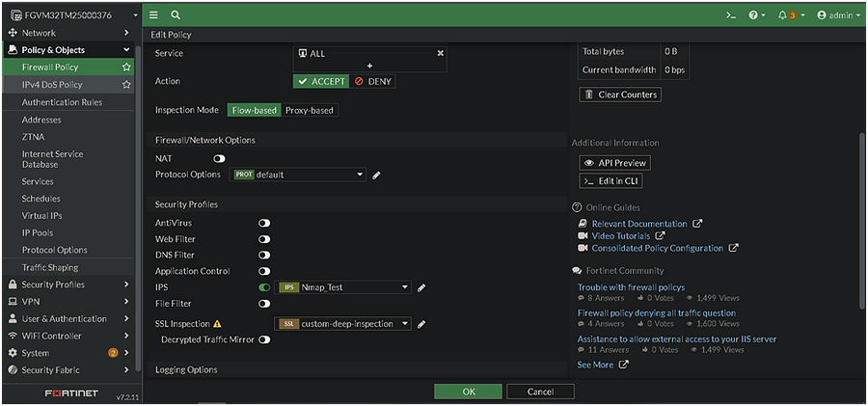The width and height of the screenshot is (868, 406).
Task: Open API Preview
Action: [x=614, y=163]
